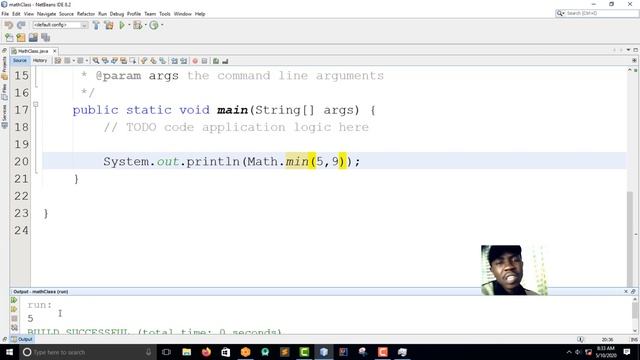Viewport: 640px width, 360px height.
Task: Collapse the main method code fold
Action: (36, 104)
